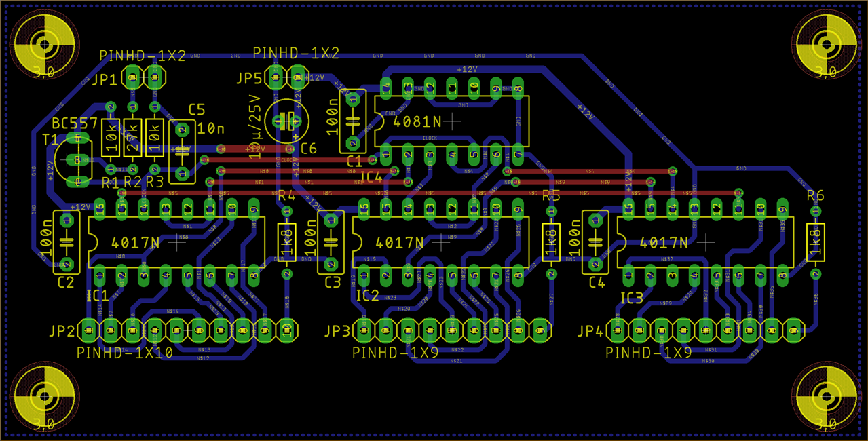Select the BC557 transistor value text

tap(75, 125)
